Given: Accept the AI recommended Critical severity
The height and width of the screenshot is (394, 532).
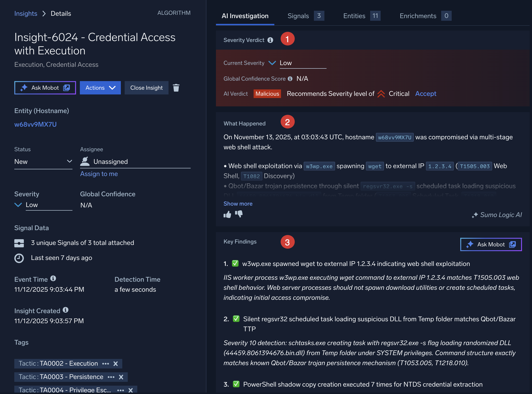Looking at the screenshot, I should pyautogui.click(x=426, y=94).
